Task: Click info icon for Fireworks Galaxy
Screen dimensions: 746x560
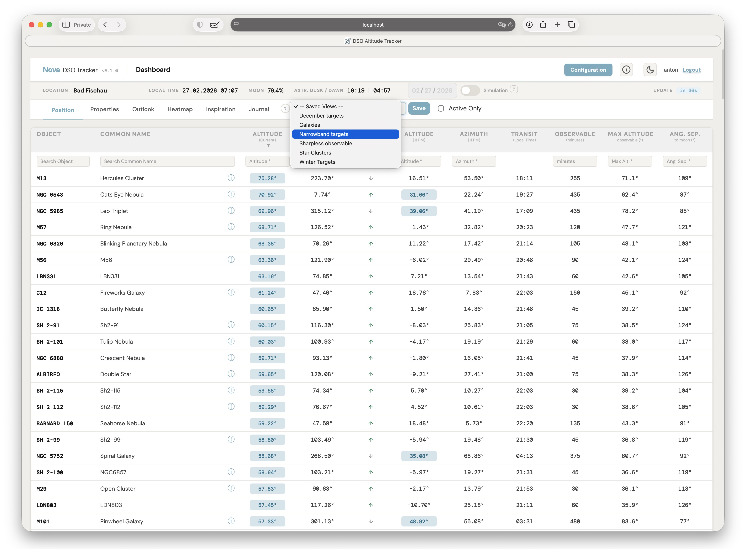Action: point(231,292)
